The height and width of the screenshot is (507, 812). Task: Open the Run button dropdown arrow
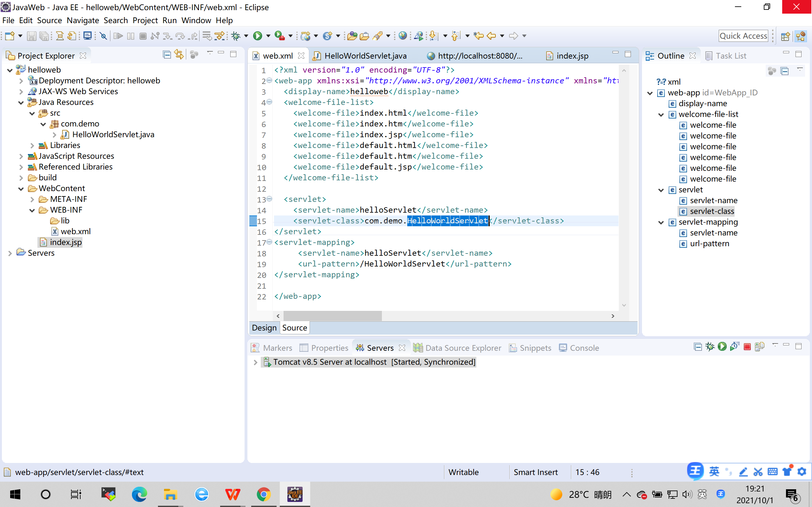[268, 36]
